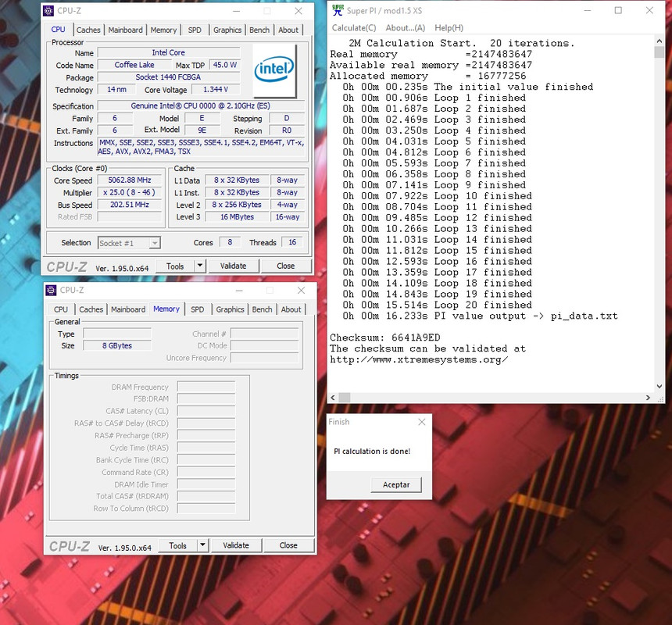The width and height of the screenshot is (672, 625).
Task: Switch to Memory tab in top CPU-Z window
Action: coord(163,30)
